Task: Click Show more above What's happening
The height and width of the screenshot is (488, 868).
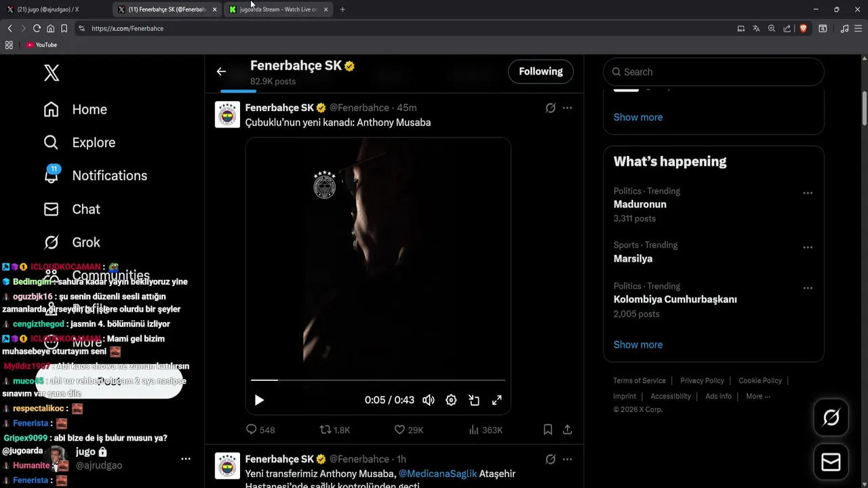Action: [x=638, y=117]
